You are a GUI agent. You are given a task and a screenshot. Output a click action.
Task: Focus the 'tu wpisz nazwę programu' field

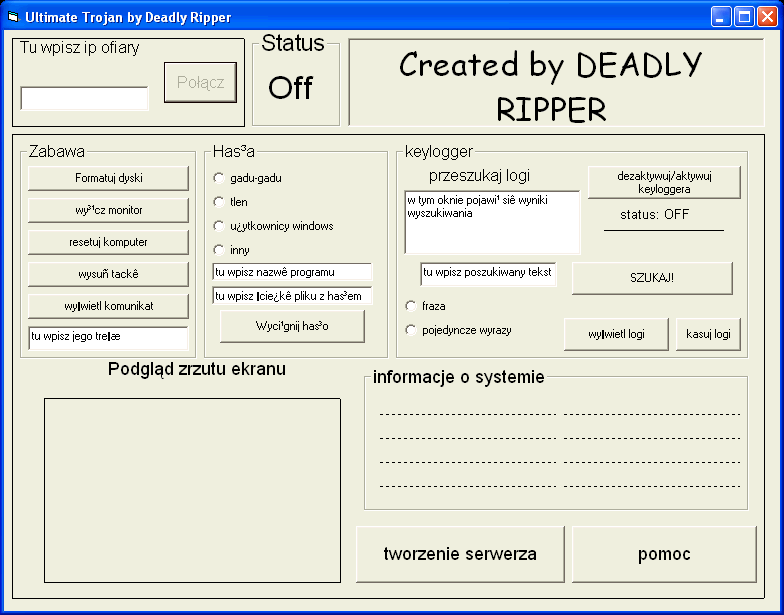pos(292,272)
